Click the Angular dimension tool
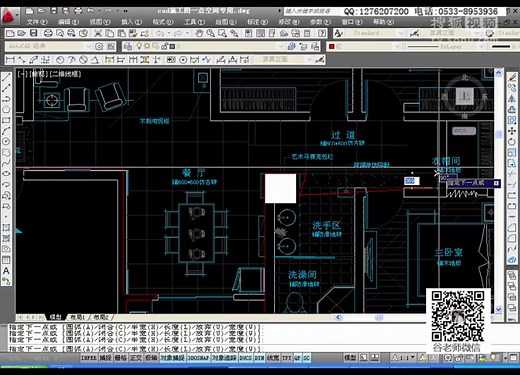The image size is (520, 375). click(x=95, y=60)
